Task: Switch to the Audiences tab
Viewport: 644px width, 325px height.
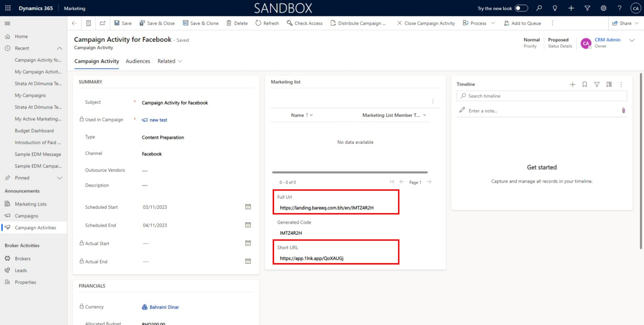Action: pyautogui.click(x=138, y=61)
